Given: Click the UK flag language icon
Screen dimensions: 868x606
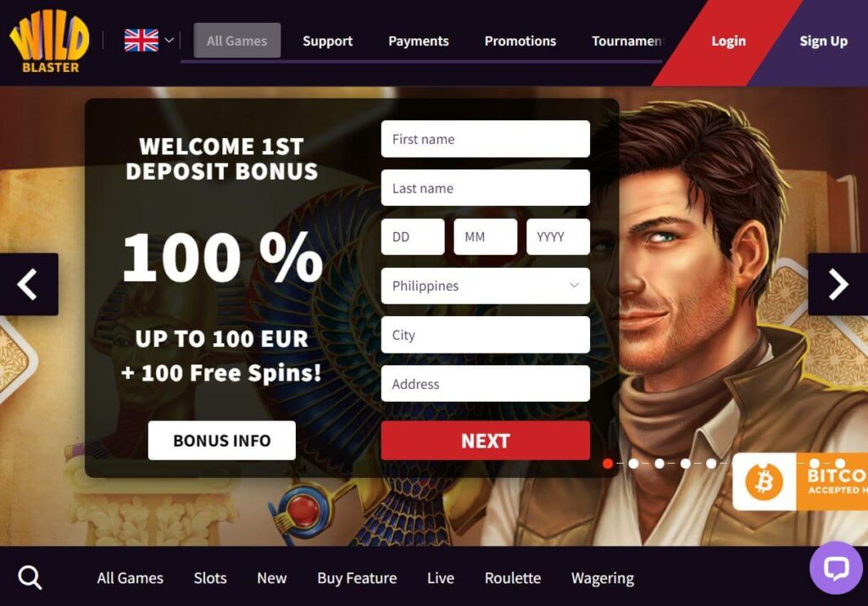Looking at the screenshot, I should [x=142, y=41].
